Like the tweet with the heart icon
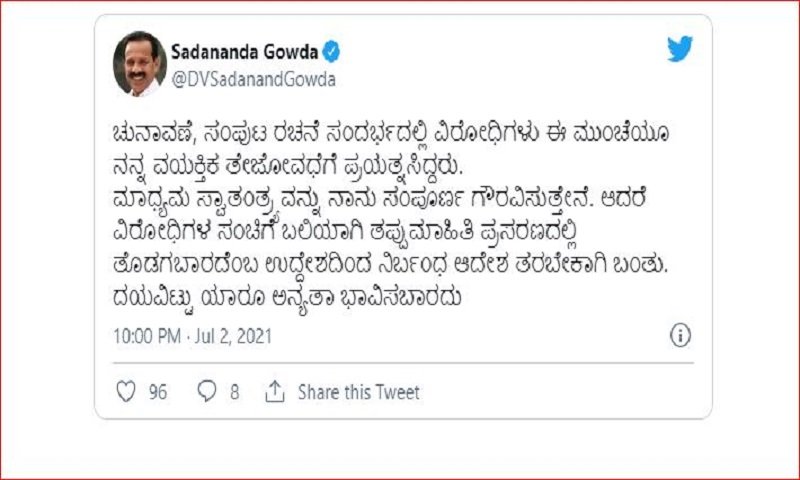Image resolution: width=800 pixels, height=480 pixels. pyautogui.click(x=126, y=392)
